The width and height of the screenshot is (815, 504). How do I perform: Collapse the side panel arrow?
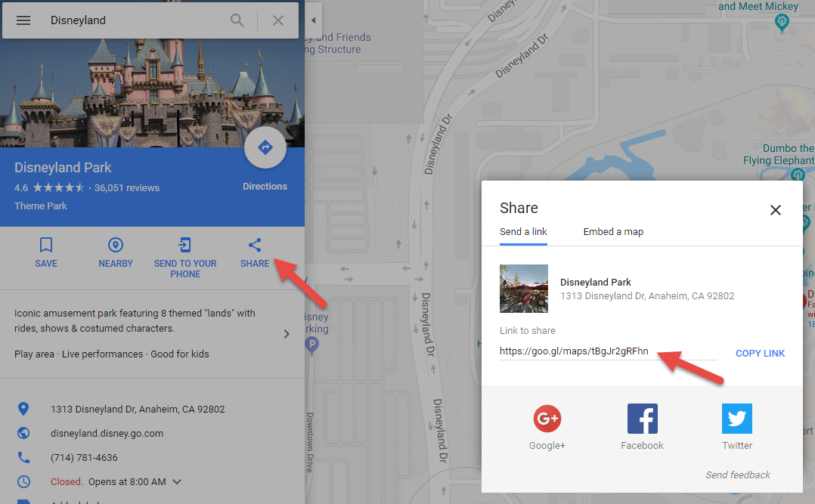[x=314, y=20]
